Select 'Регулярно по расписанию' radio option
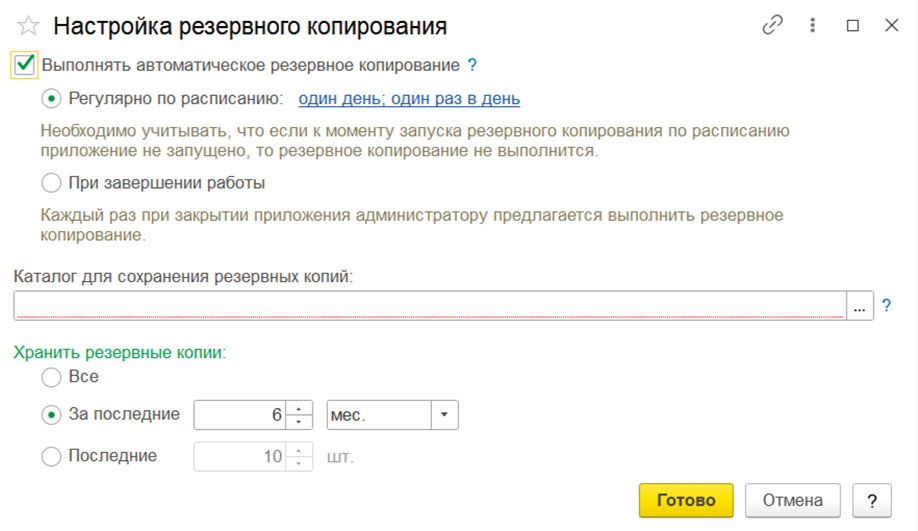The image size is (918, 531). pyautogui.click(x=52, y=98)
